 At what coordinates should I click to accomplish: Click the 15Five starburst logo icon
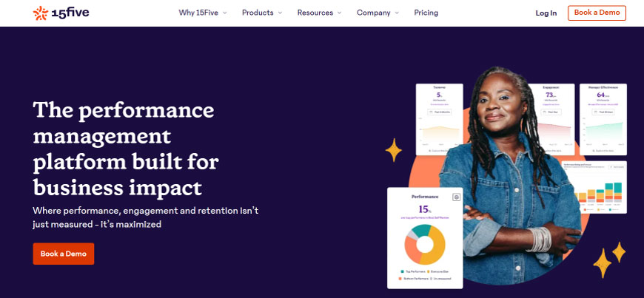[40, 13]
